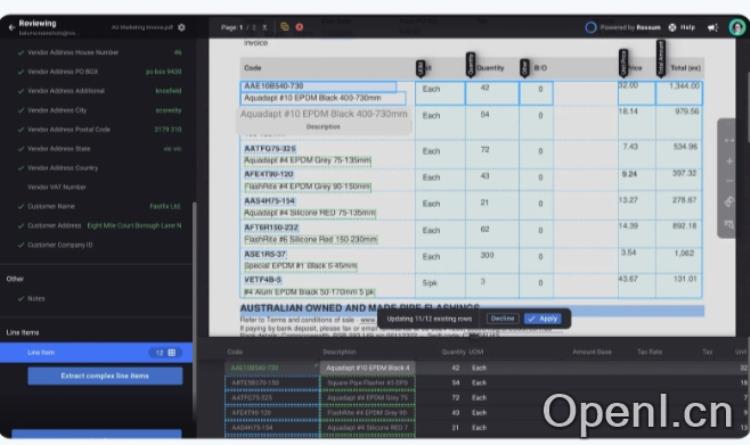
Task: Click the Apply button
Action: (x=543, y=318)
